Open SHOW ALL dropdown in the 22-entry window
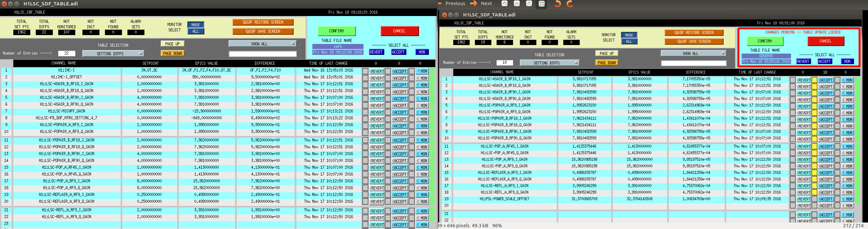Viewport: 868px width, 229px height. tap(262, 44)
